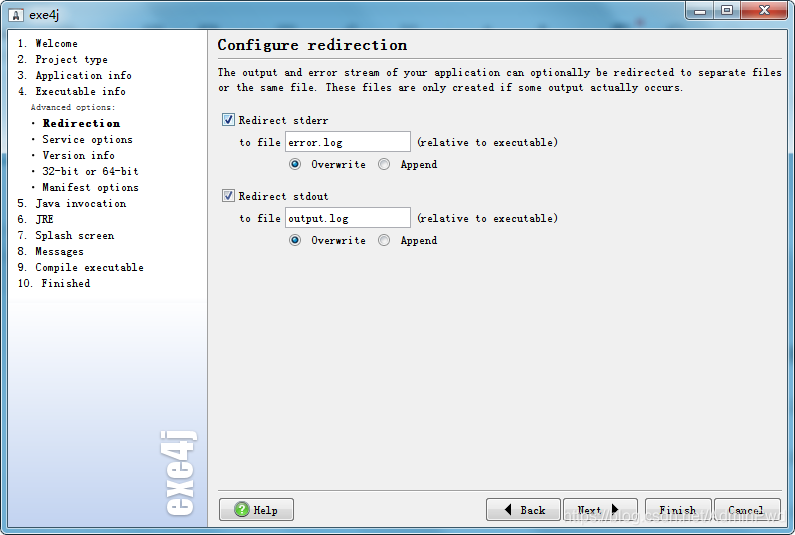This screenshot has height=535, width=795.
Task: Proceed with the Next button
Action: click(x=600, y=510)
